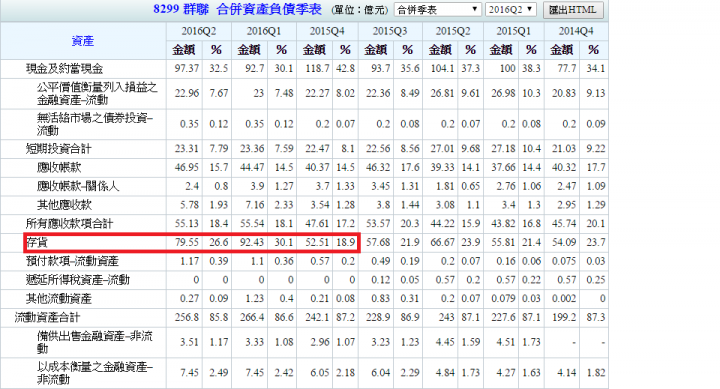The image size is (720, 389).
Task: Click inventory amount 92.43 for 2016Q1
Action: point(252,242)
